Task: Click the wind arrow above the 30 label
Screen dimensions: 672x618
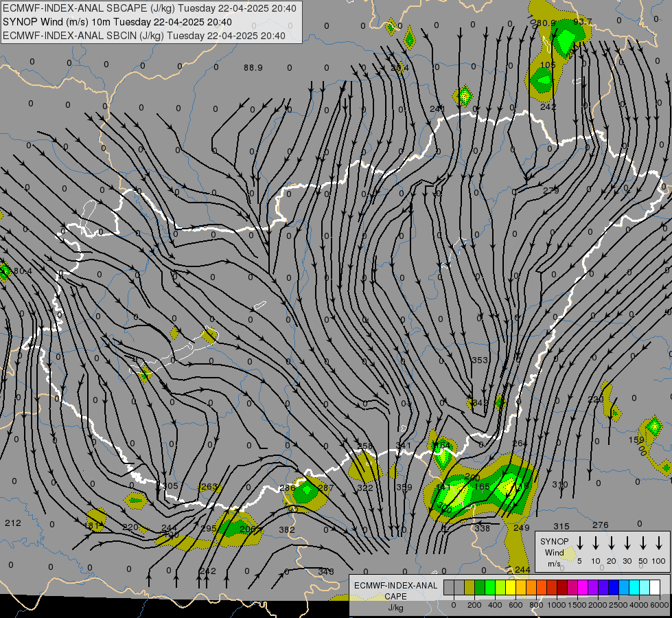Action: click(627, 543)
